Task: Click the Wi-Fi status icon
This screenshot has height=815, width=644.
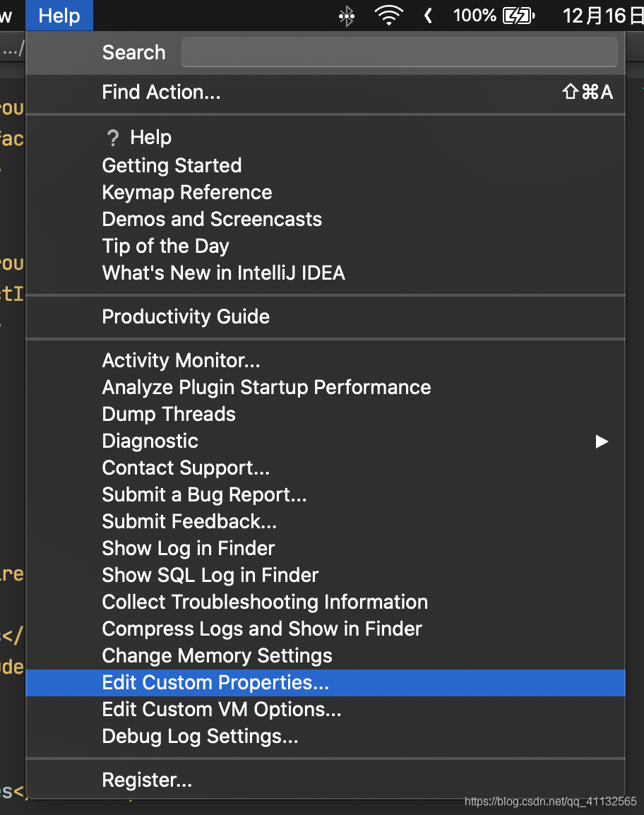Action: coord(388,16)
